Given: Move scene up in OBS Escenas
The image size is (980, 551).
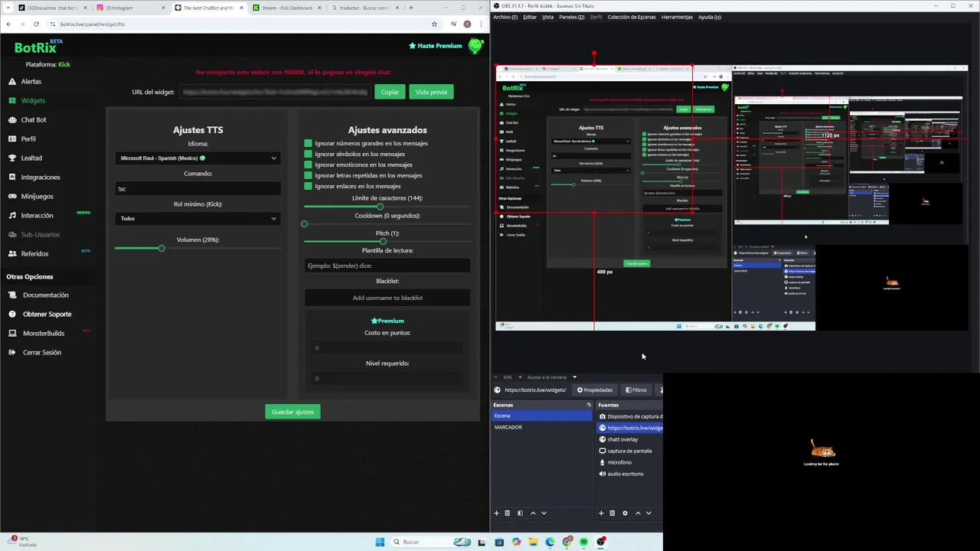Looking at the screenshot, I should click(533, 513).
